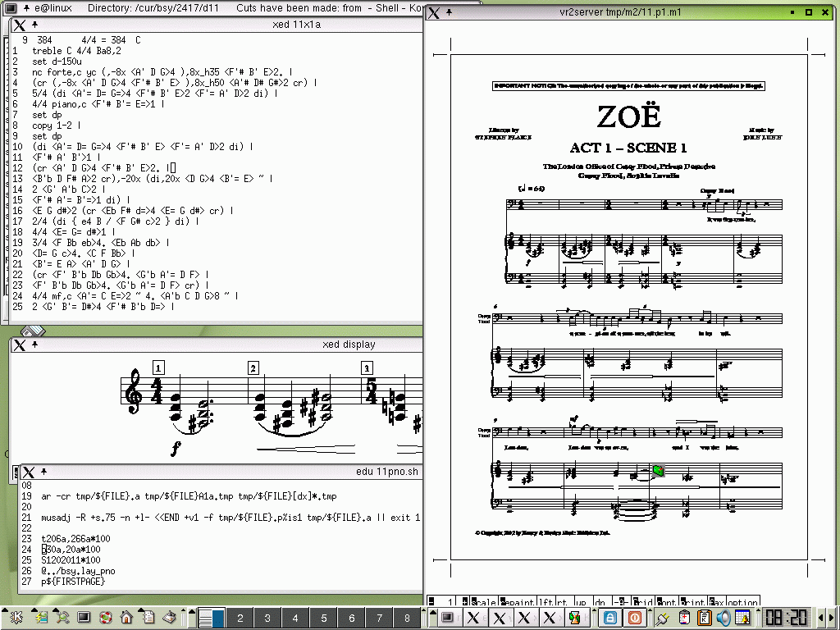Click the speaker volume tray icon

[724, 619]
